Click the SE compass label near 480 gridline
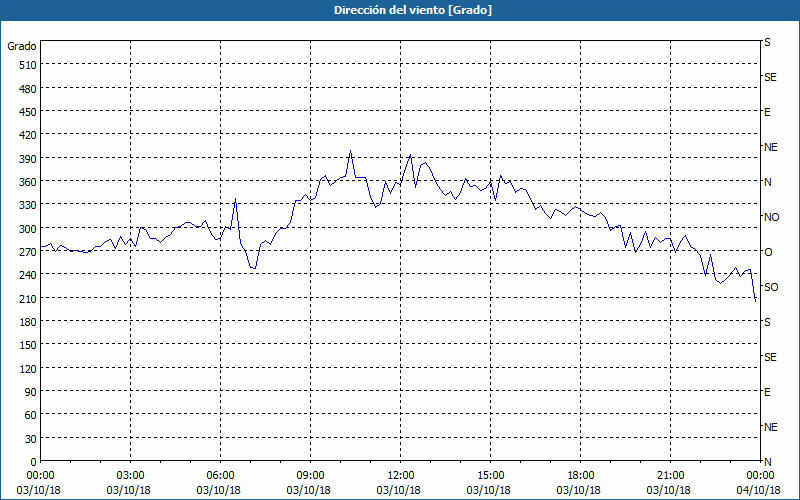This screenshot has height=500, width=800. (770, 77)
